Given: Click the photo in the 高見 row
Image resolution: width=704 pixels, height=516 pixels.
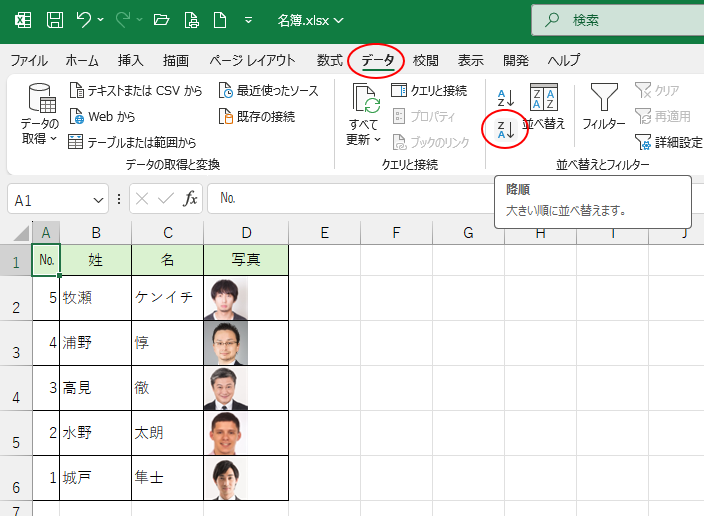Looking at the screenshot, I should coord(226,388).
